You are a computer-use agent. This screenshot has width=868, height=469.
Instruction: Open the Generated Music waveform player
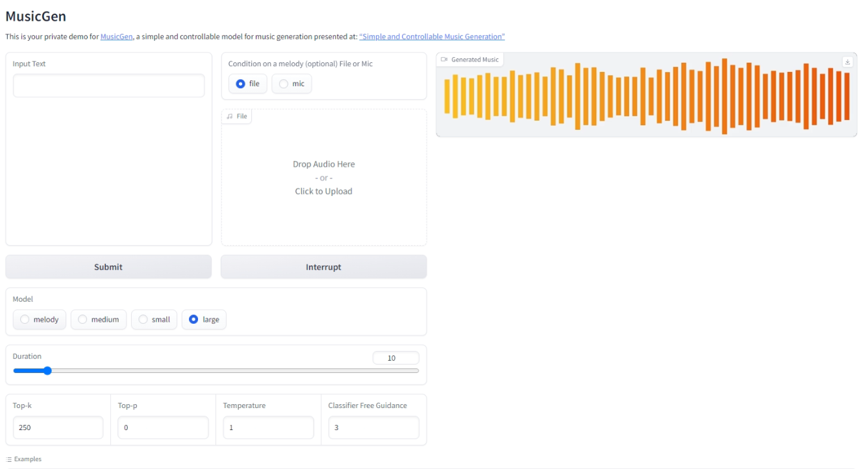[647, 97]
